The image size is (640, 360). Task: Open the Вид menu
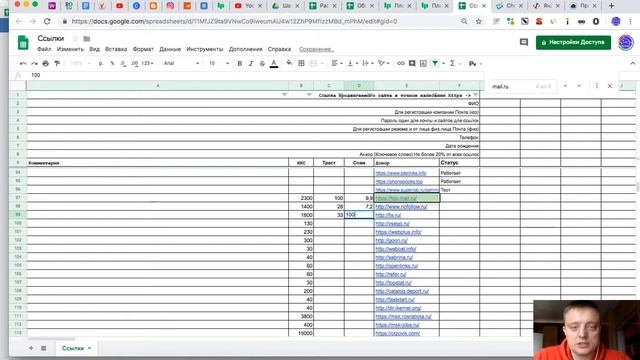94,49
